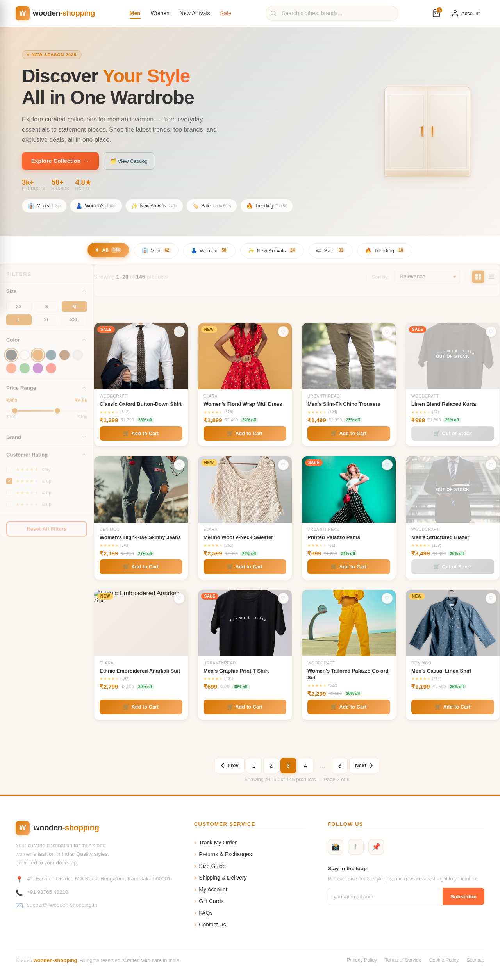Check the 3 stars & up rating
Screen dimensions: 500x980
pos(9,493)
